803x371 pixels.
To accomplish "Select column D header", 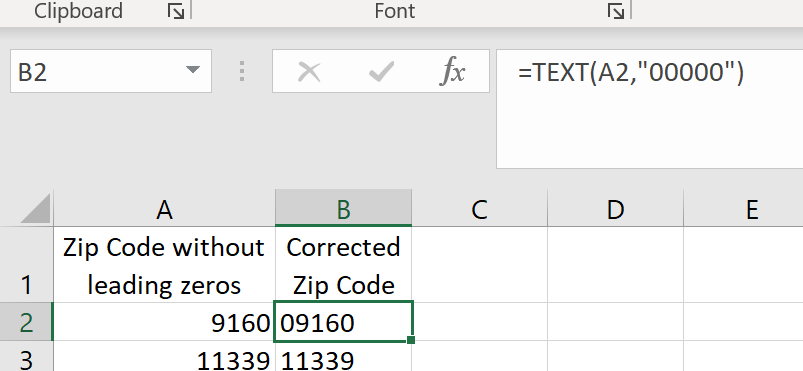I will (x=615, y=209).
